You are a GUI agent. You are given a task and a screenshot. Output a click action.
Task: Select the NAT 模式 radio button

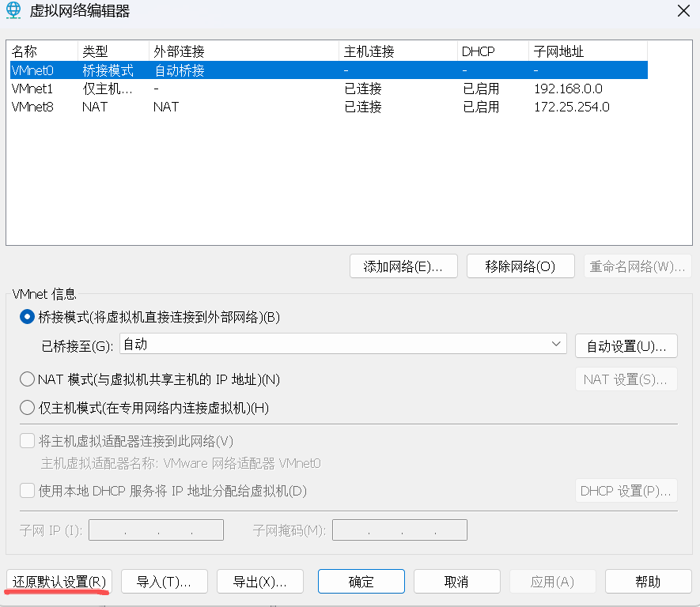click(27, 379)
